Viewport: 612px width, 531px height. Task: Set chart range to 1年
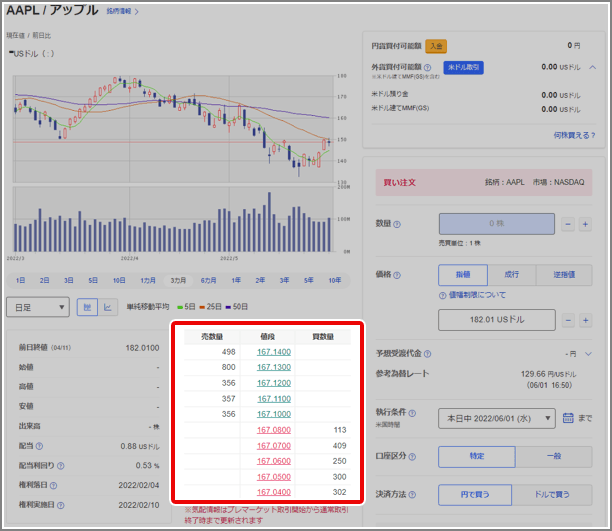pyautogui.click(x=236, y=280)
